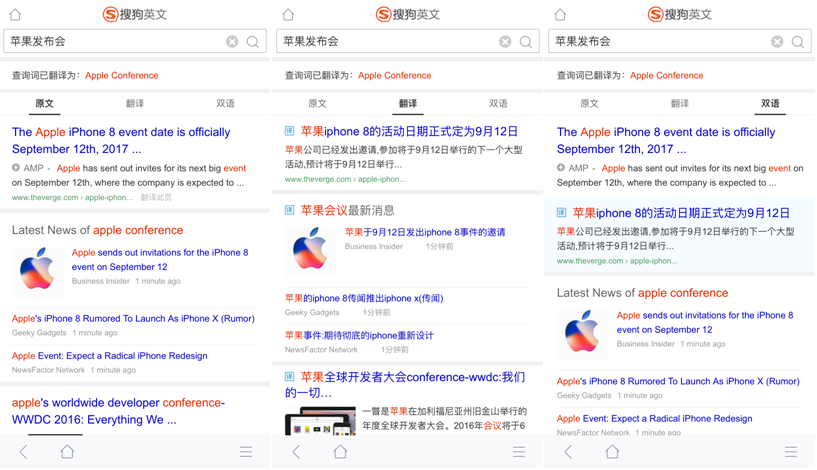Select 原文 tab in right panel
The height and width of the screenshot is (470, 817).
589,103
